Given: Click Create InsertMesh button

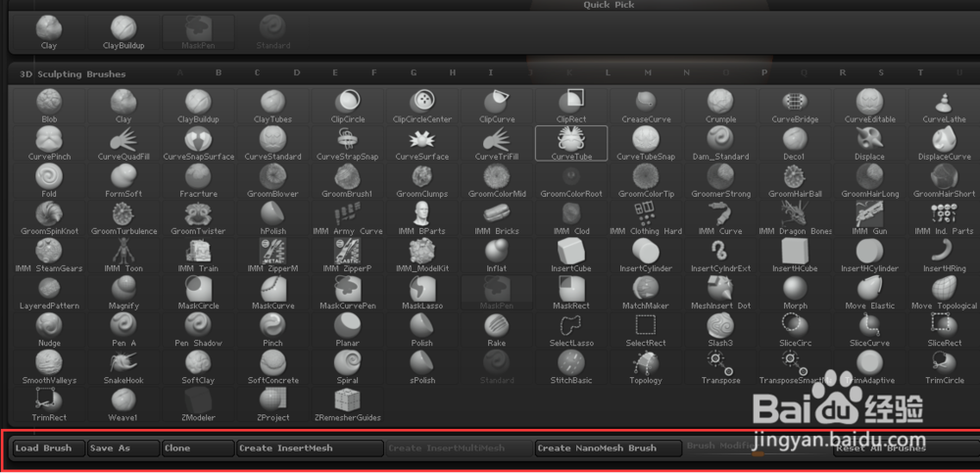Looking at the screenshot, I should (x=310, y=448).
